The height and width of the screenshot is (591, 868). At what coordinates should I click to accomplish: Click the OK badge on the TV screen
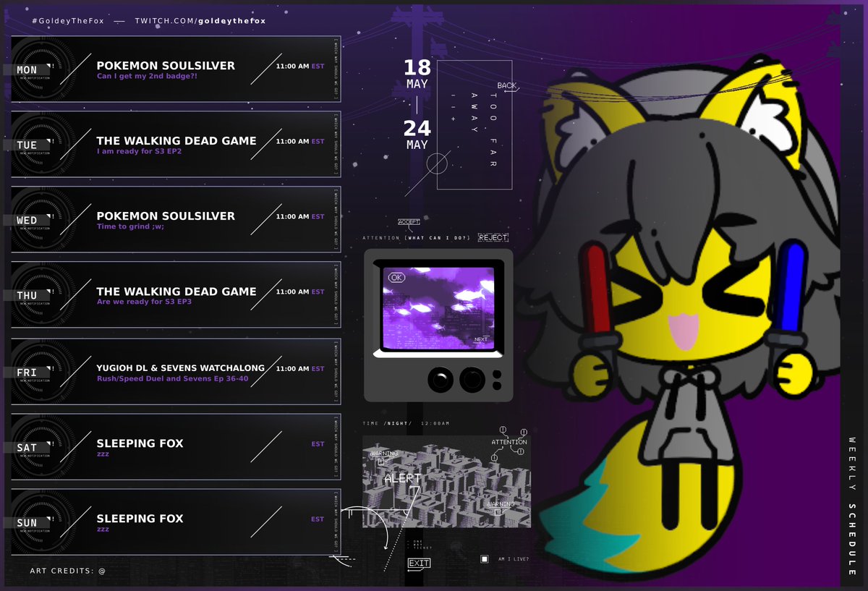coord(396,277)
